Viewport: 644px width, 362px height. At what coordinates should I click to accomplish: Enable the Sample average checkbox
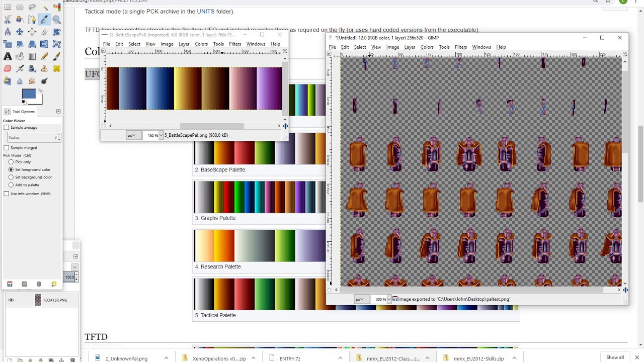(7, 128)
